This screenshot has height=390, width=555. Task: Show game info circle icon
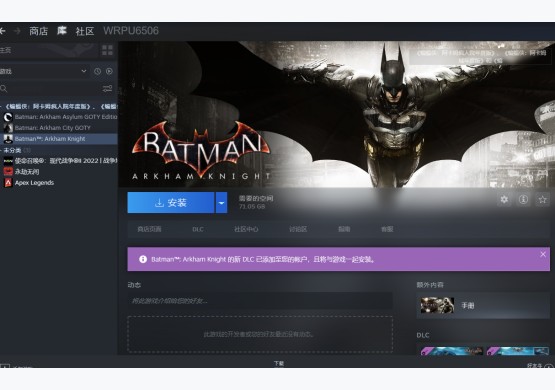(x=523, y=200)
